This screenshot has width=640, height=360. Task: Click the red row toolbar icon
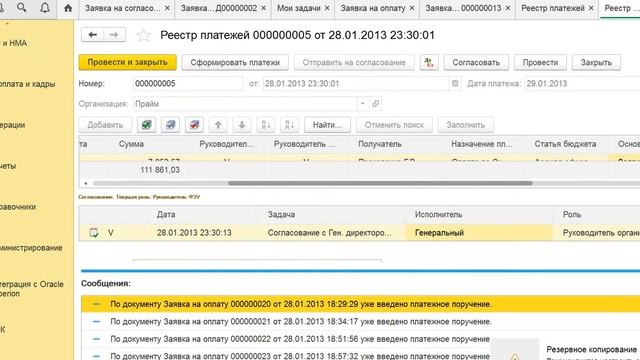tap(194, 125)
